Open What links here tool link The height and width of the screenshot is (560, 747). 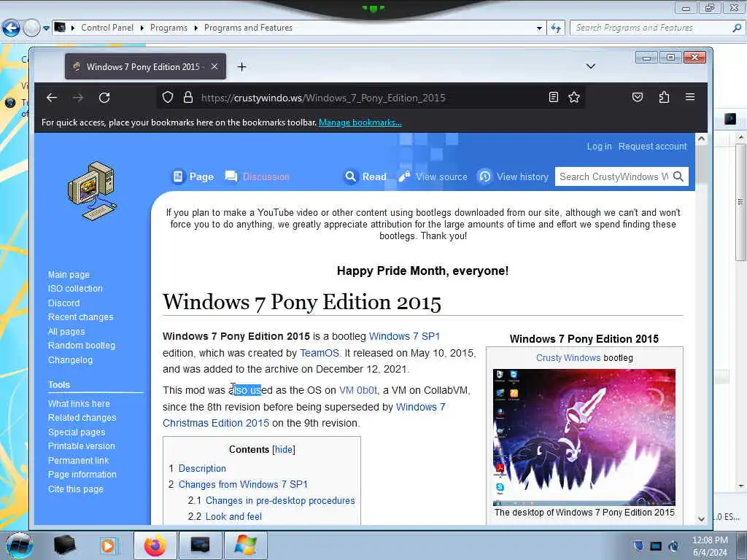click(79, 403)
